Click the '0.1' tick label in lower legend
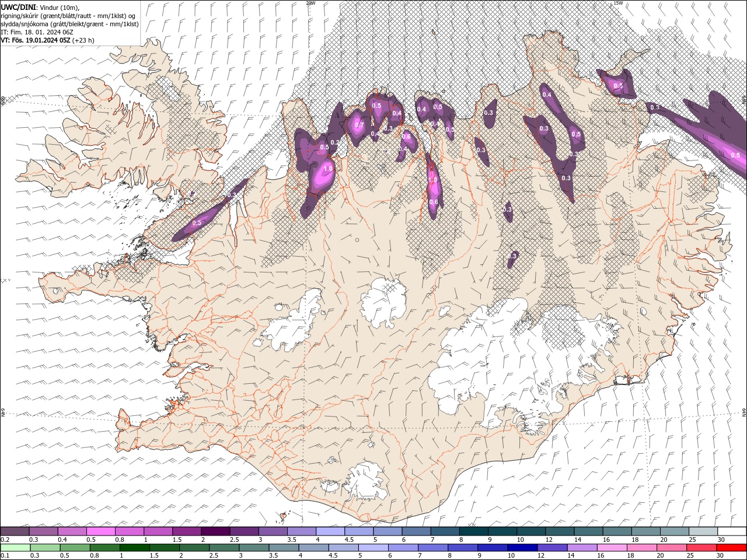The width and height of the screenshot is (747, 560). click(5, 555)
